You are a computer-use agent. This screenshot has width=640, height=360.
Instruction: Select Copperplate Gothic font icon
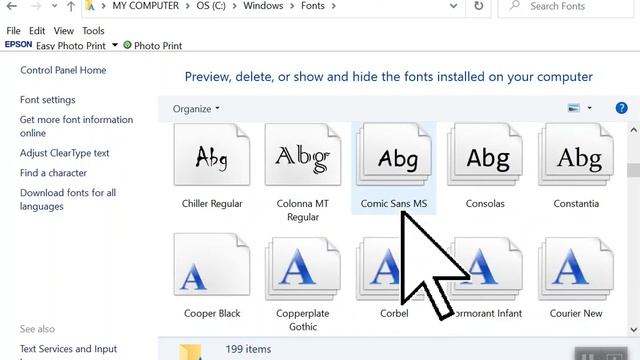(303, 269)
